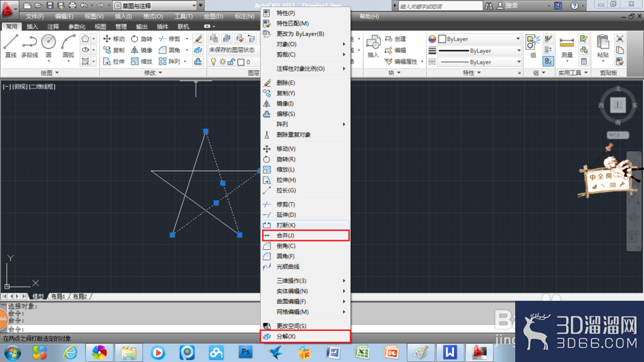Click the keyword search input field
Screen dimensions: 644x362
pyautogui.click(x=440, y=6)
